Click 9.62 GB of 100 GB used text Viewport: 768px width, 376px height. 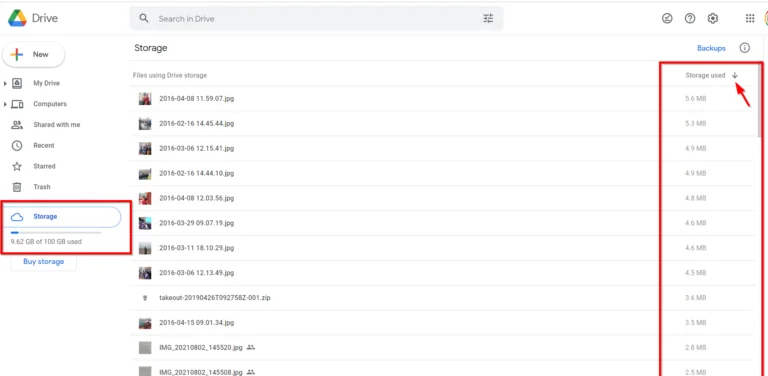46,242
